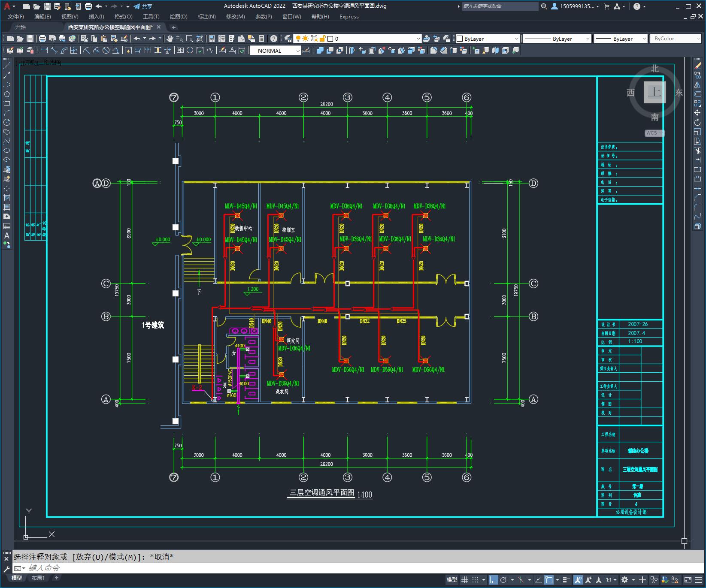Open the Express menu

pyautogui.click(x=349, y=17)
